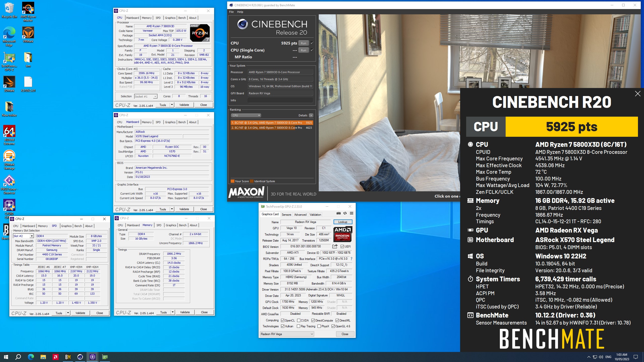Open the PBO2 tuner shortcut
The image size is (644, 362).
(9, 184)
